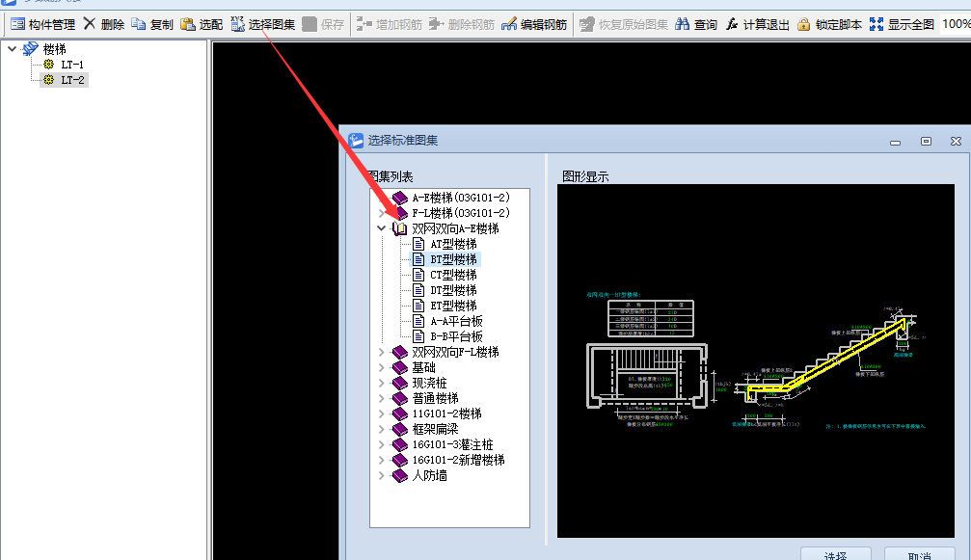The width and height of the screenshot is (971, 560).
Task: Click book icon beside 人防墙
Action: (400, 476)
